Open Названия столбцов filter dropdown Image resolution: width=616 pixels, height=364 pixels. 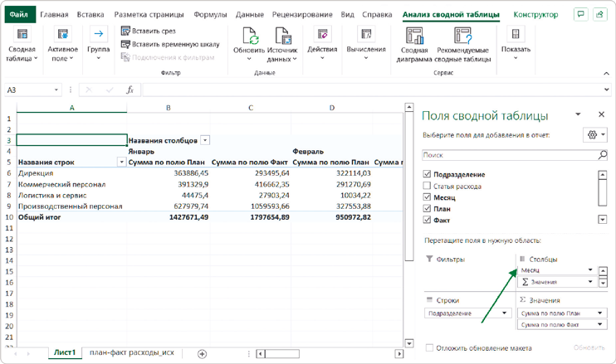point(205,141)
